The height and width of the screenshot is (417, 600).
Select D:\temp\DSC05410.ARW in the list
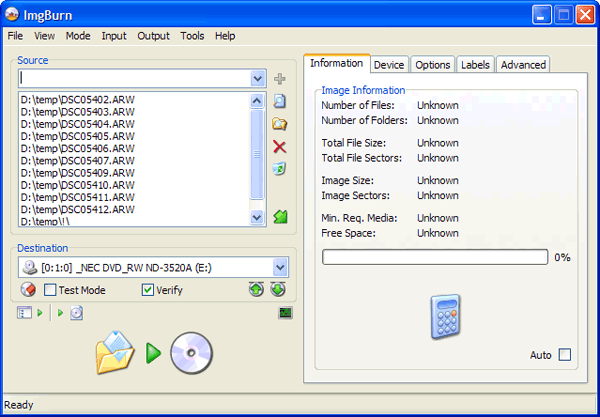(x=78, y=185)
